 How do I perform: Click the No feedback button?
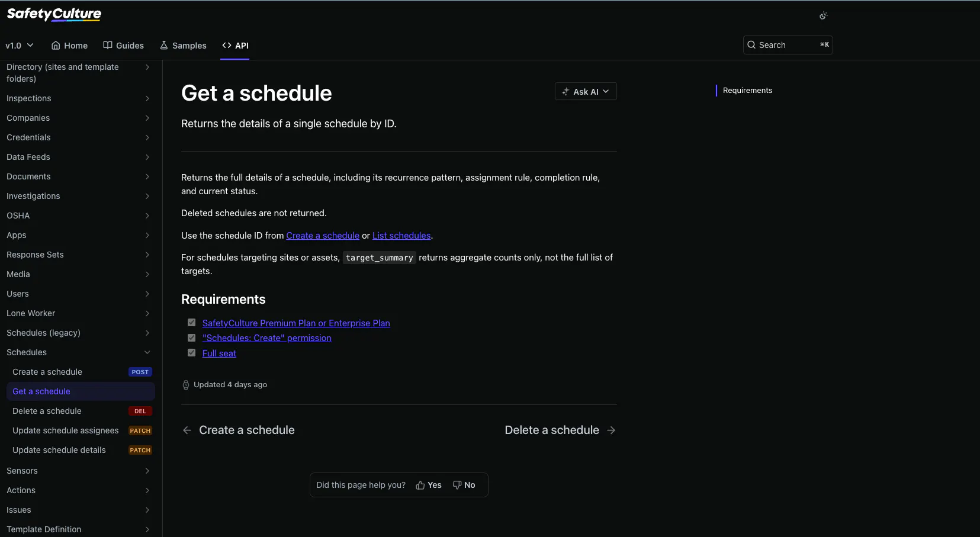pos(464,485)
